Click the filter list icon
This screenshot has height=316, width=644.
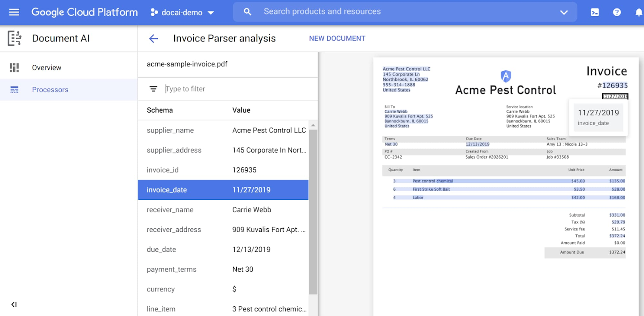[153, 89]
